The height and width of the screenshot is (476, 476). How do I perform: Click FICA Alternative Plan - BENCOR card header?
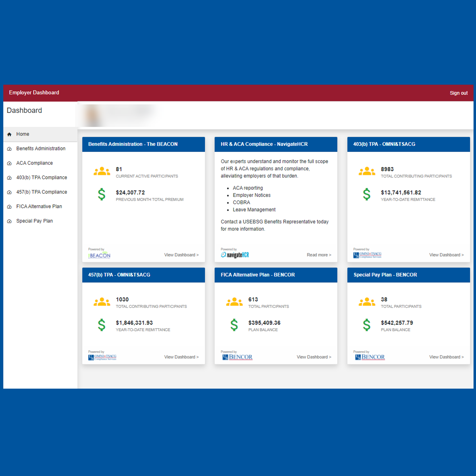click(276, 275)
